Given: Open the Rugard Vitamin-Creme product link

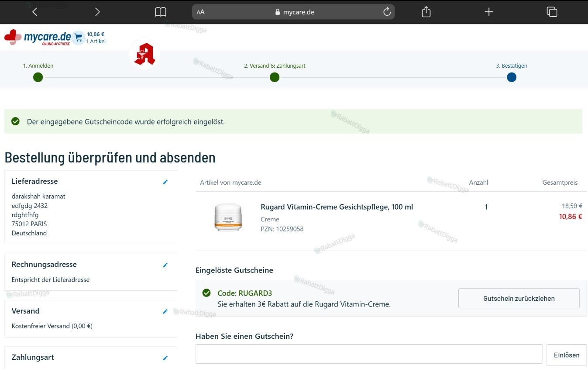Looking at the screenshot, I should point(337,207).
